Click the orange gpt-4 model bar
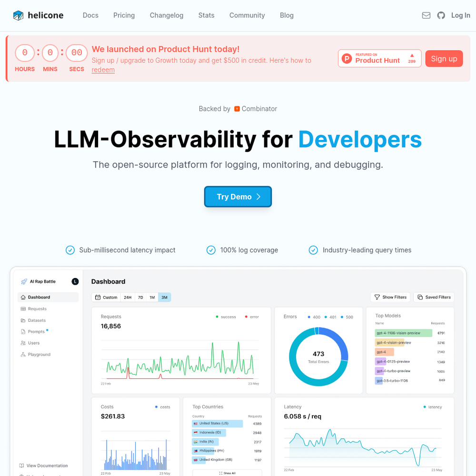 pyautogui.click(x=384, y=352)
